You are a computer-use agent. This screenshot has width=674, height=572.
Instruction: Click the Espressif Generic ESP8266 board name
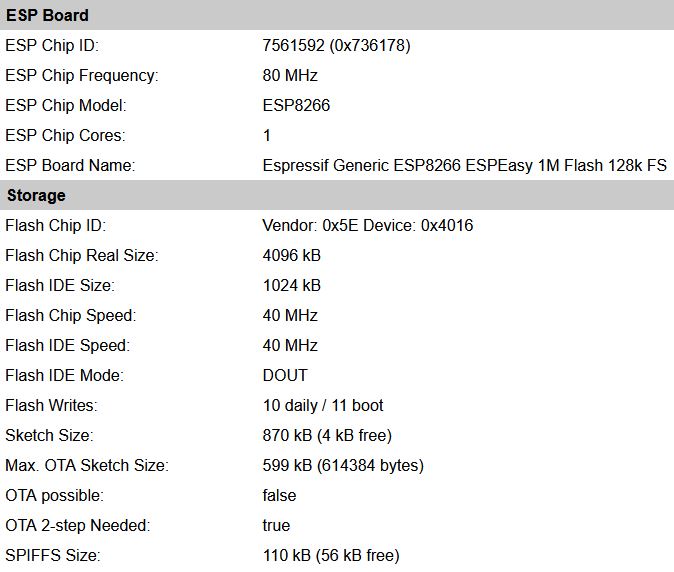tap(465, 165)
